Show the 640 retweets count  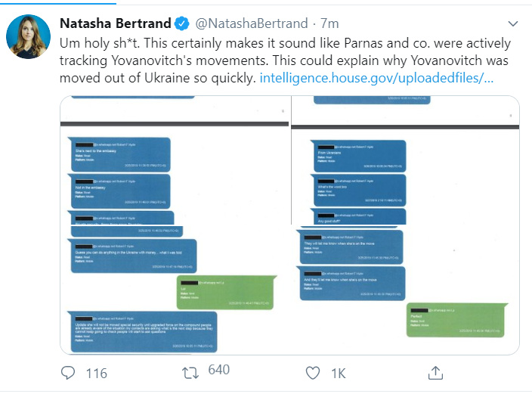point(218,370)
